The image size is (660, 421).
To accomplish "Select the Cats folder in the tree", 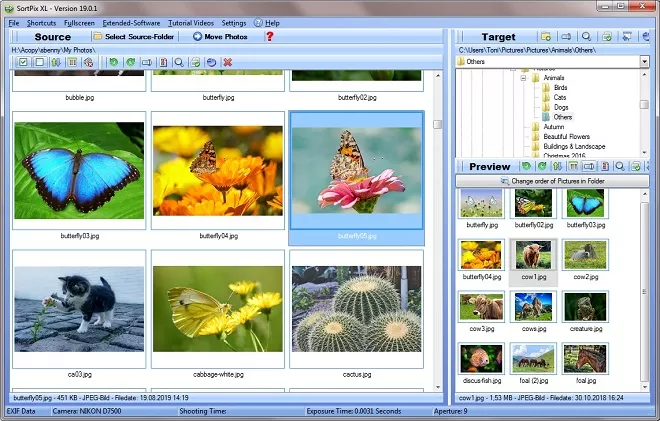I will 560,97.
